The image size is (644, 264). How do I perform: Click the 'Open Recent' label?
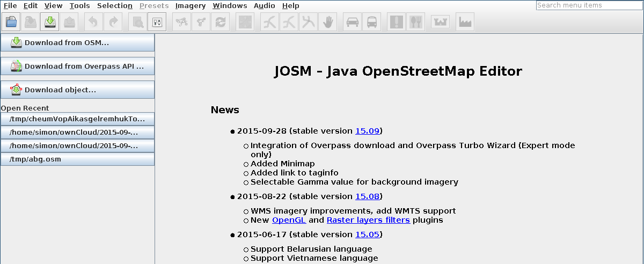pos(25,108)
